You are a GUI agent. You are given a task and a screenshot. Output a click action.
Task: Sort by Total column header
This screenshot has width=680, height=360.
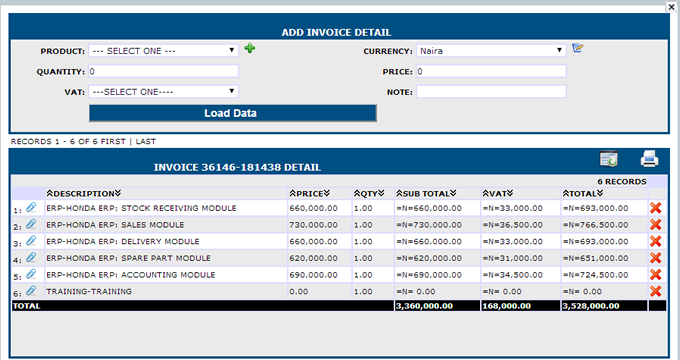click(x=583, y=193)
